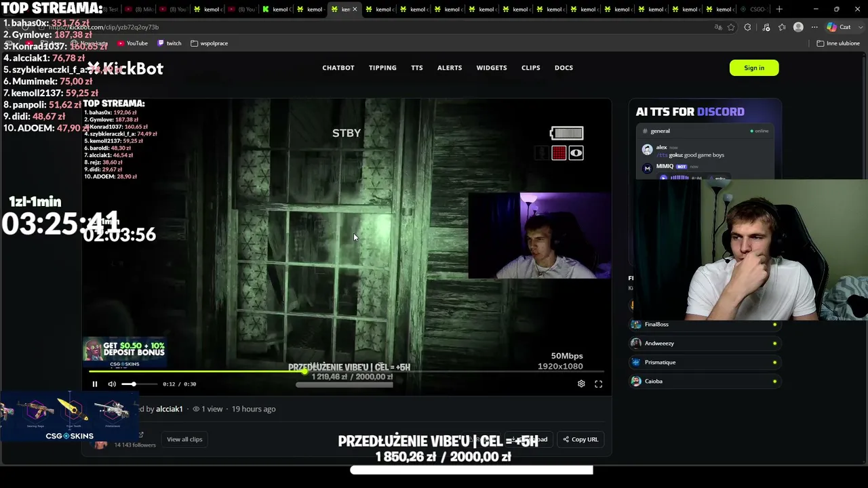The width and height of the screenshot is (868, 488).
Task: Open the Inne ulubione bookmarks folder
Action: pos(838,43)
